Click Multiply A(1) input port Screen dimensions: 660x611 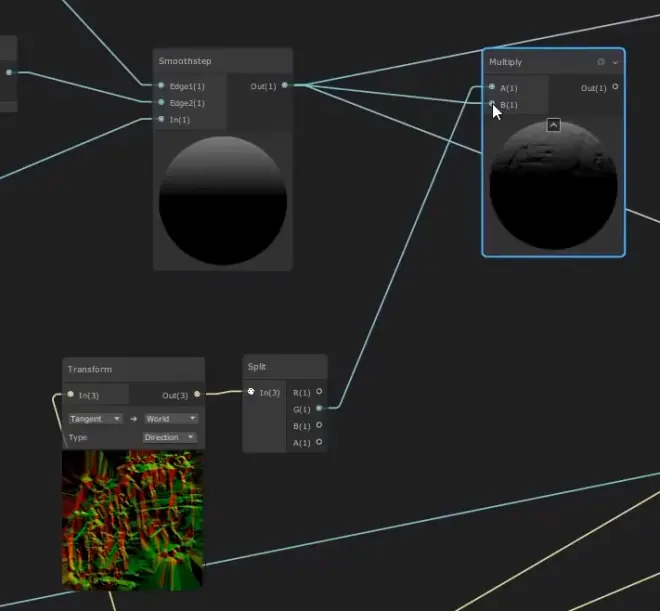pyautogui.click(x=492, y=87)
